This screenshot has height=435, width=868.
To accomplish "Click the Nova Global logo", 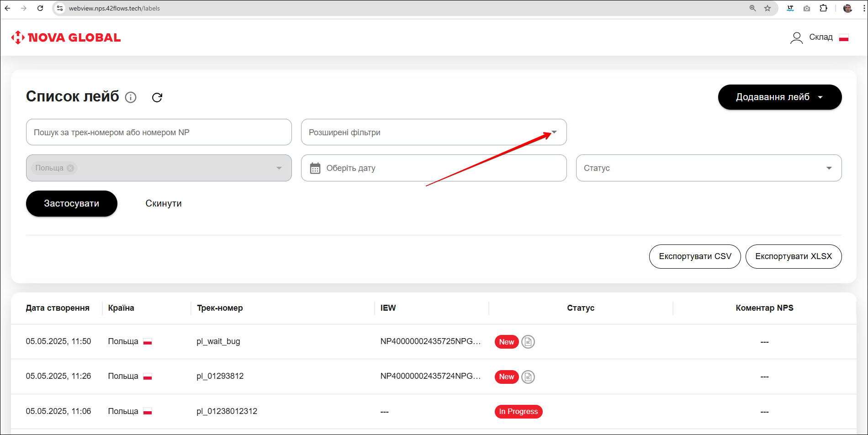I will click(66, 37).
